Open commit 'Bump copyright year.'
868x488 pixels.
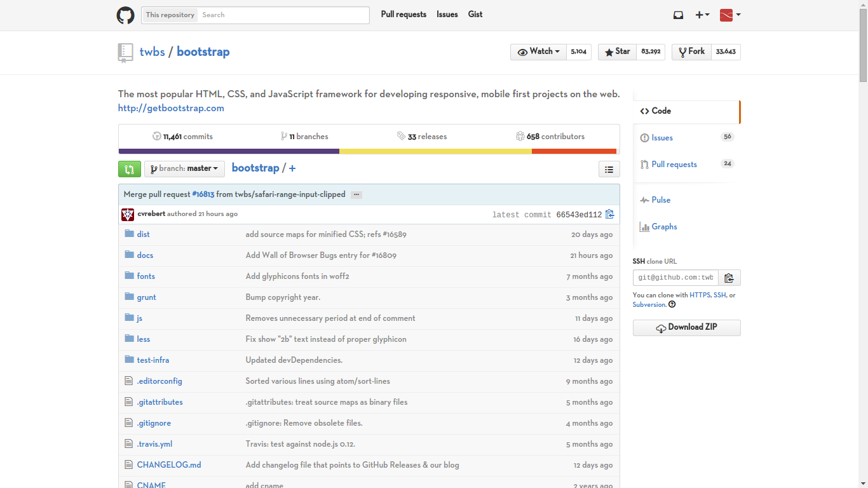click(283, 297)
